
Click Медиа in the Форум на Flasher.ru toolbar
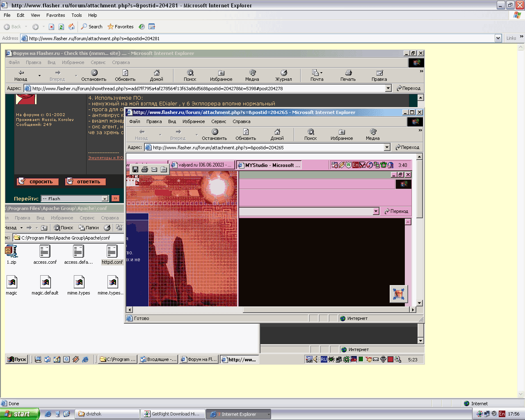252,75
